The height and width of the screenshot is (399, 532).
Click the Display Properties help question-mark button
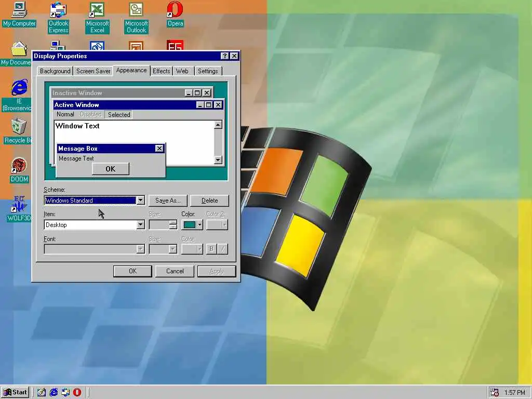(224, 56)
